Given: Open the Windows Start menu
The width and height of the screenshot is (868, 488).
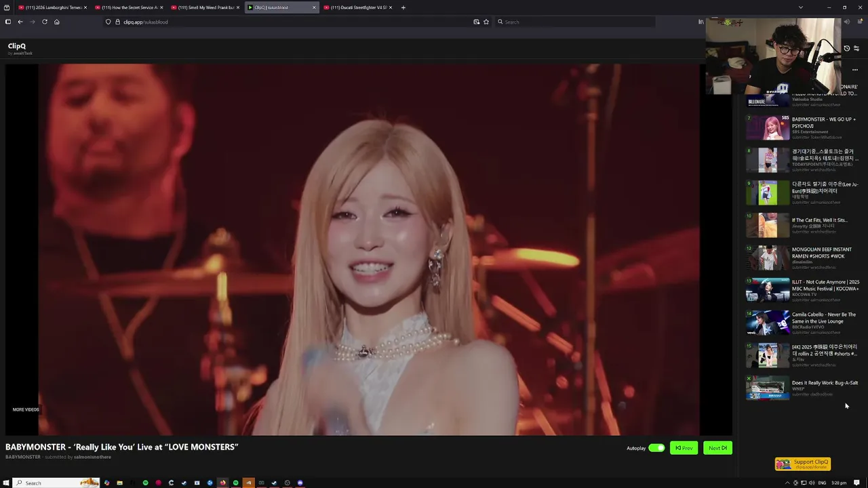Looking at the screenshot, I should pyautogui.click(x=6, y=483).
